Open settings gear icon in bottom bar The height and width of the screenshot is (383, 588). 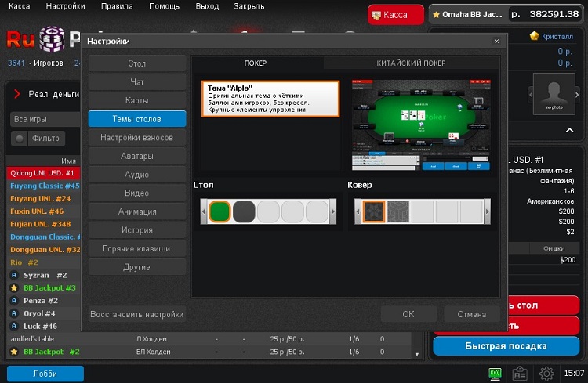pos(546,374)
